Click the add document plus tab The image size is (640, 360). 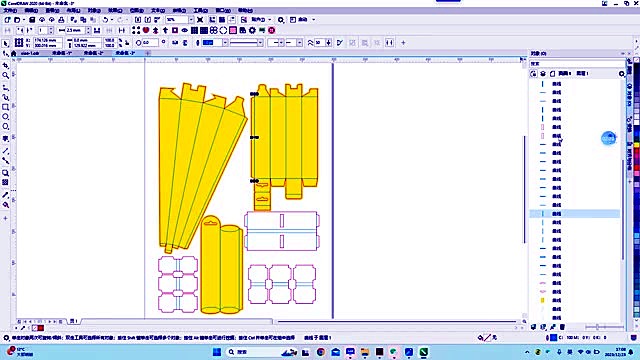pyautogui.click(x=148, y=53)
